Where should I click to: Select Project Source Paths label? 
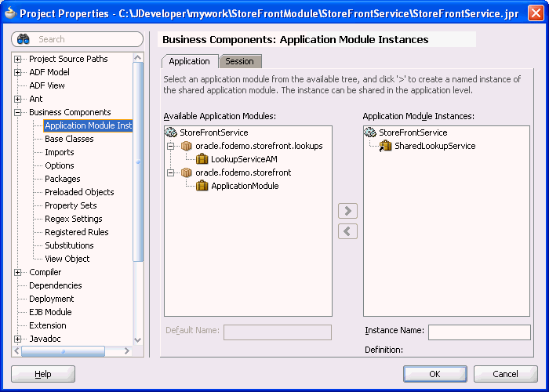[x=68, y=59]
